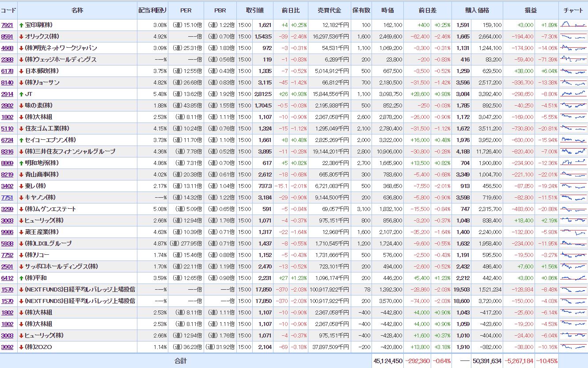Screen dimensions: 588x368
Task: Select the PER column header
Action: [186, 10]
